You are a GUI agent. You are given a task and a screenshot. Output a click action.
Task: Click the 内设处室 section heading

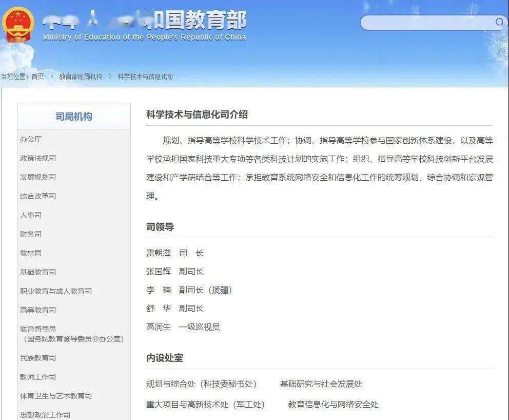click(x=165, y=358)
